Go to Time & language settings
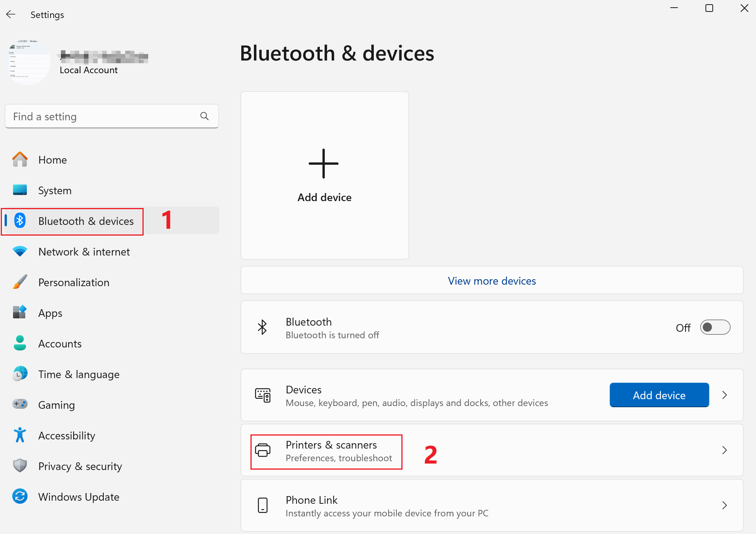Screen dimensions: 756x534 [x=79, y=374]
